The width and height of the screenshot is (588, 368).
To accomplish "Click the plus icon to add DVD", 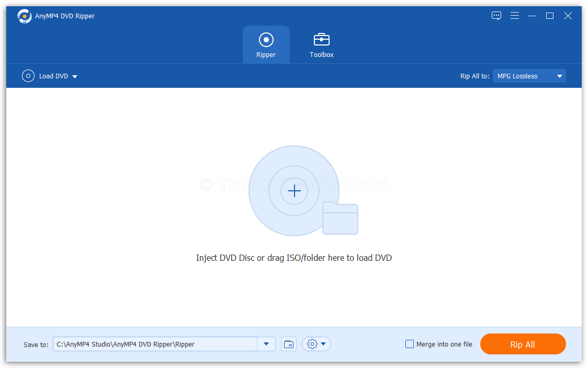I will point(295,191).
